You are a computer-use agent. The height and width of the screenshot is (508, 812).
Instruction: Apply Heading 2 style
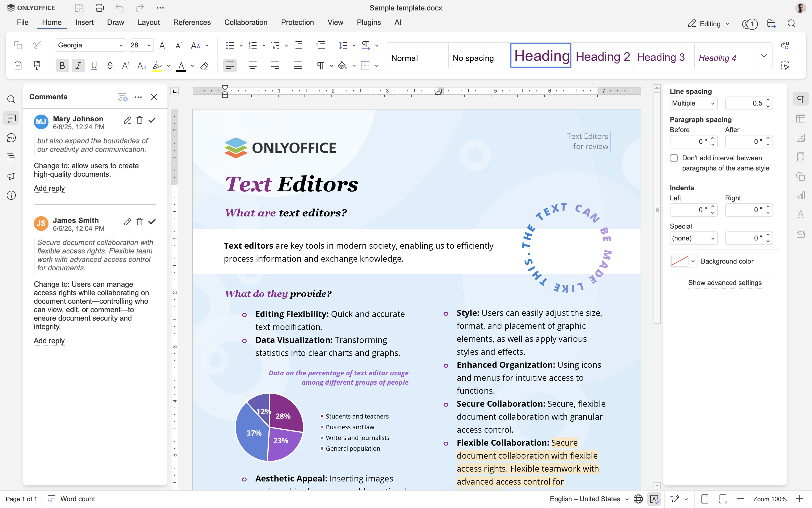[602, 56]
